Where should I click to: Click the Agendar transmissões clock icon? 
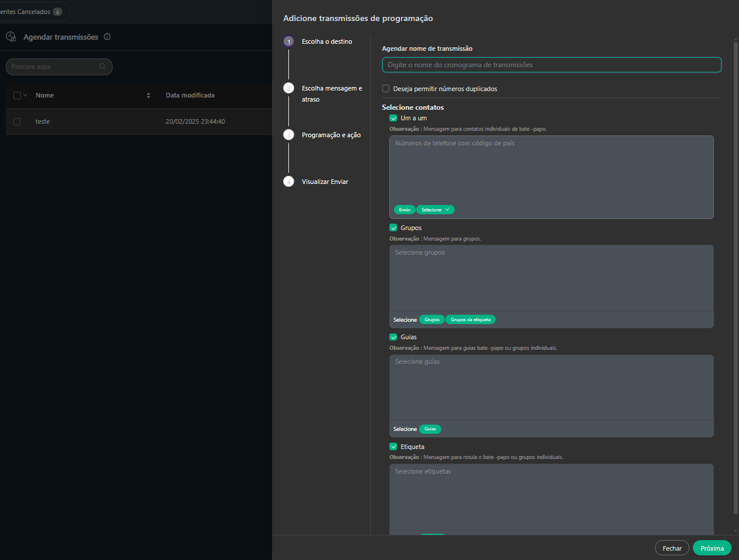pos(11,37)
